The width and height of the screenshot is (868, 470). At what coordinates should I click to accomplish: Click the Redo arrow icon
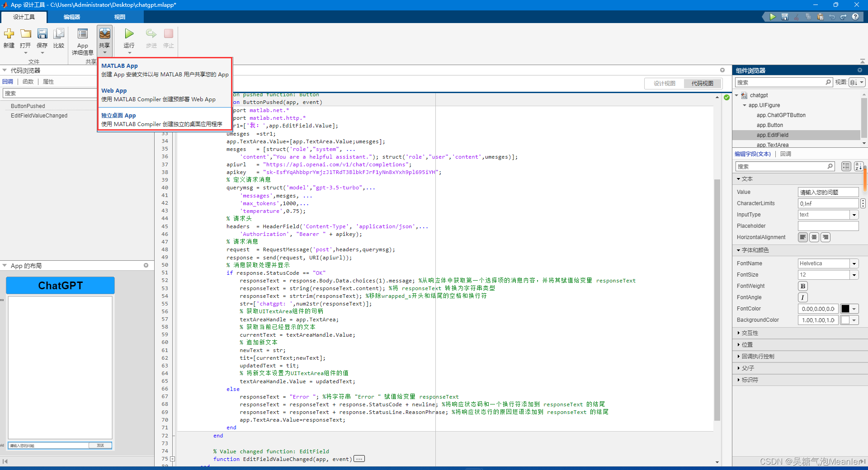pos(844,17)
